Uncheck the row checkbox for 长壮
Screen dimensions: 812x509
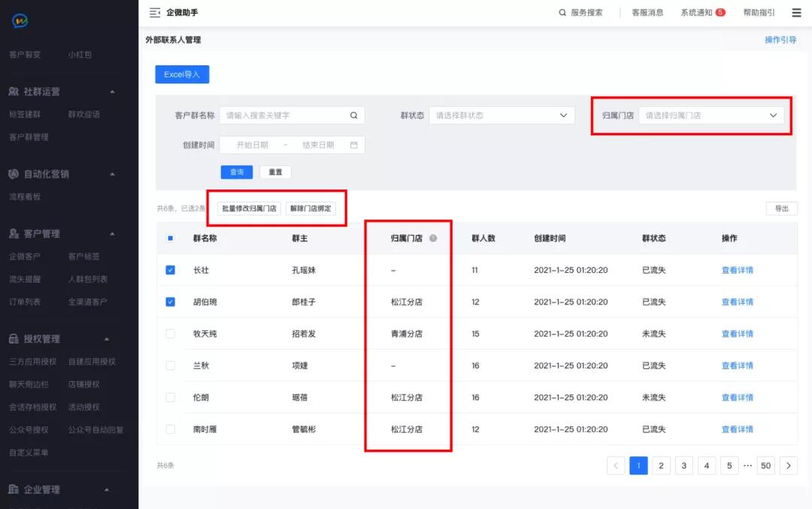(170, 270)
